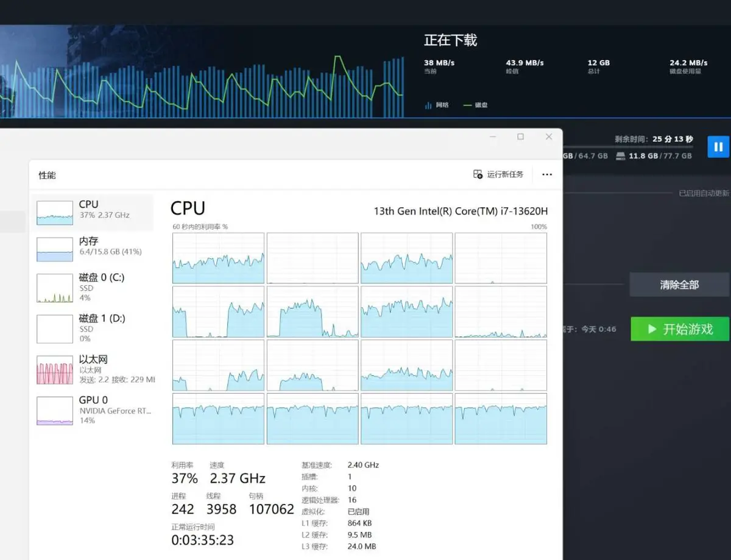The height and width of the screenshot is (560, 731).
Task: Open 磁盘 1 (D:) performance view
Action: pyautogui.click(x=55, y=328)
